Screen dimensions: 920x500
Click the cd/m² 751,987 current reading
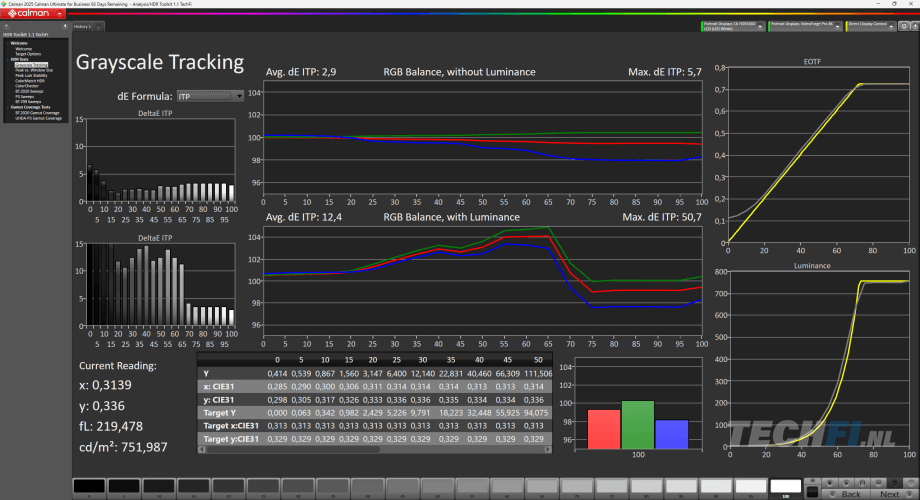(123, 447)
